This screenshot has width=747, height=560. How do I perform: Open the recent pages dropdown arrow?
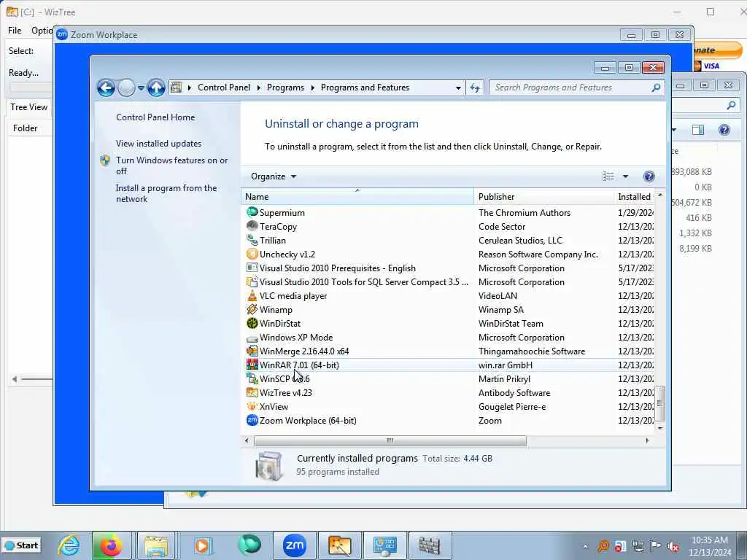(141, 88)
